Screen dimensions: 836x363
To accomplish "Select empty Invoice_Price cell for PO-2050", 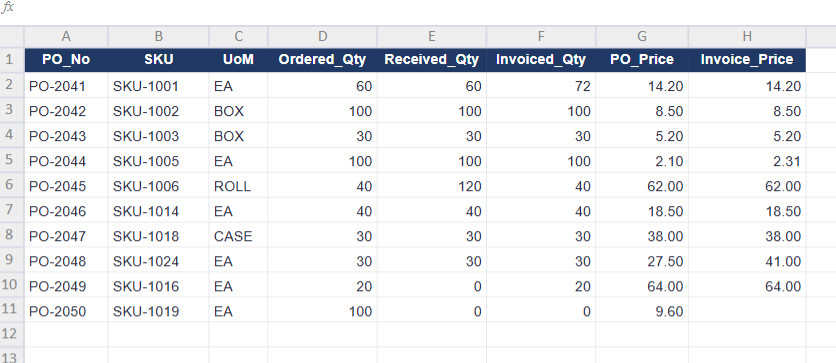I will (x=747, y=311).
